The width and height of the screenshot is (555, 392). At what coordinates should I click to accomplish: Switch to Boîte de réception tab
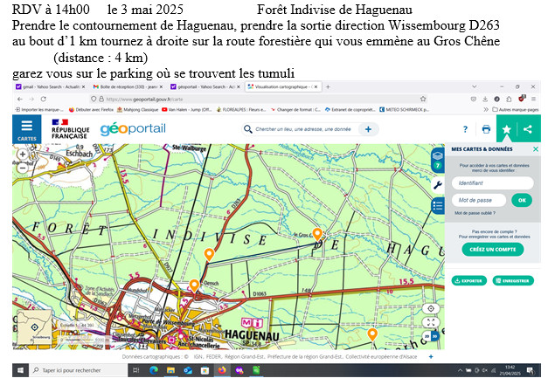tap(126, 86)
